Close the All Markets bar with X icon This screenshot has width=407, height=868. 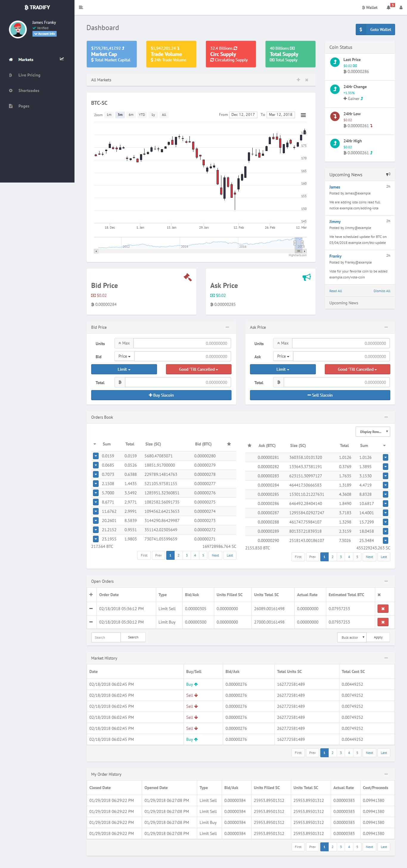(x=307, y=80)
